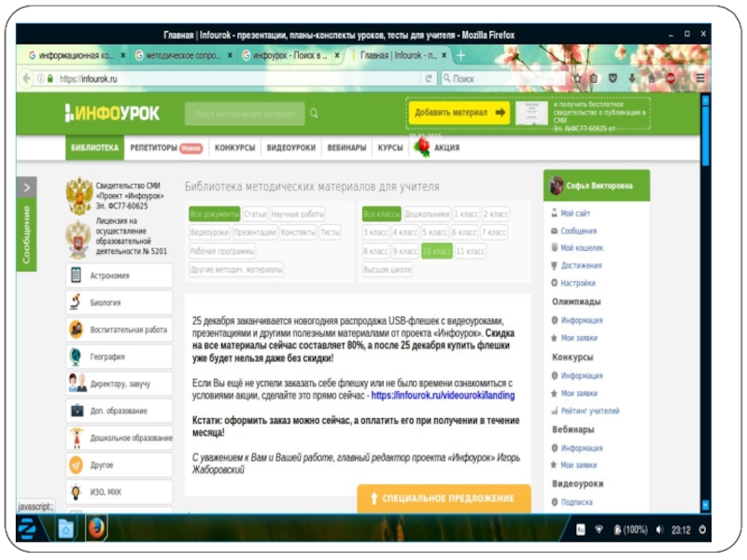Expand the Сообщение side panel arrow
This screenshot has height=560, width=747.
[x=27, y=188]
